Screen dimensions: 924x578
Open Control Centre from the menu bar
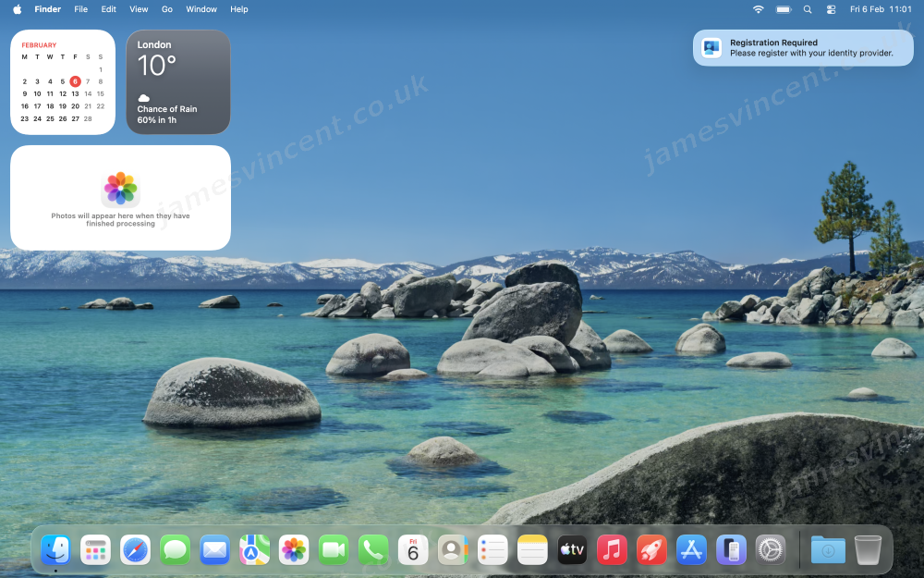831,9
